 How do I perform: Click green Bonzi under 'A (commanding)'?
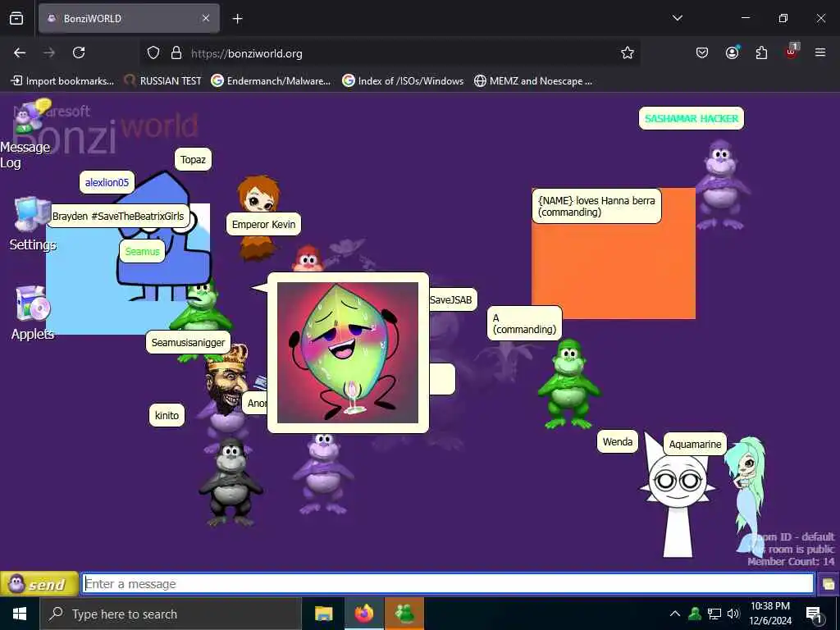(568, 384)
